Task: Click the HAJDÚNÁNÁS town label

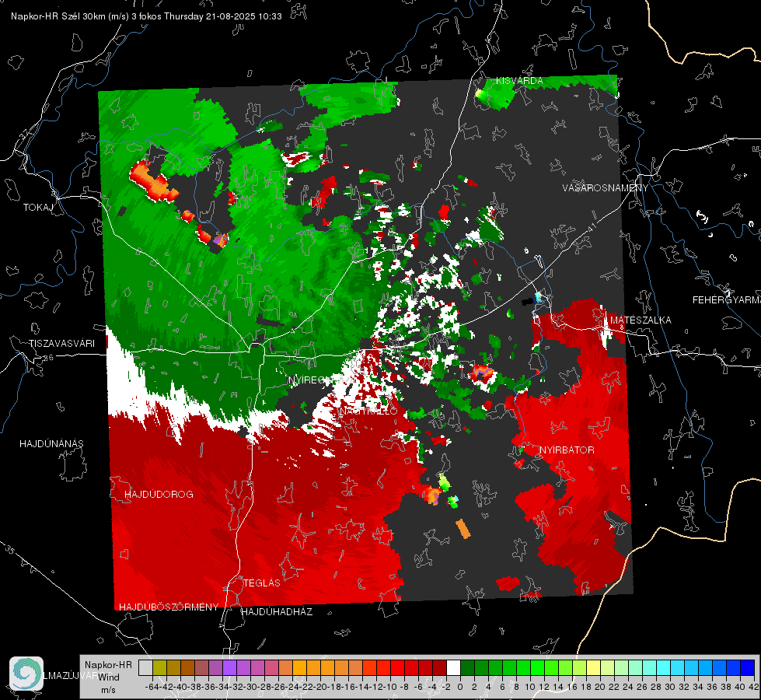Action: [x=51, y=443]
